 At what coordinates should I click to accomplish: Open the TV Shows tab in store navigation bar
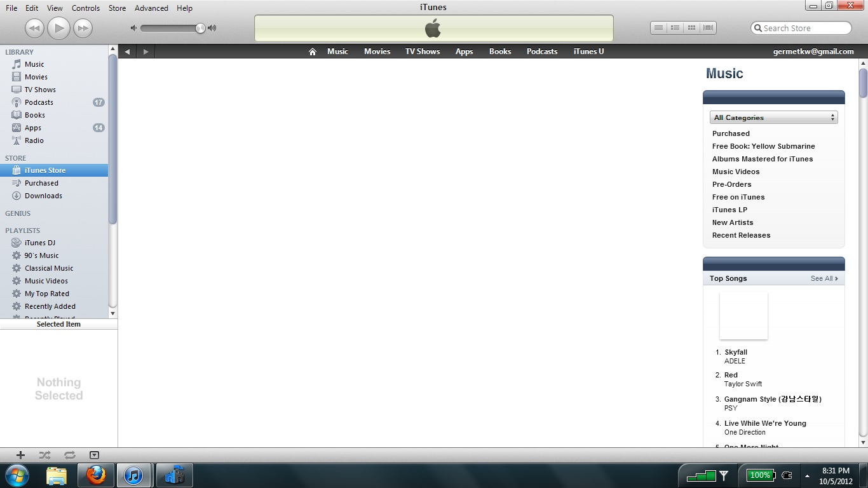(x=423, y=51)
